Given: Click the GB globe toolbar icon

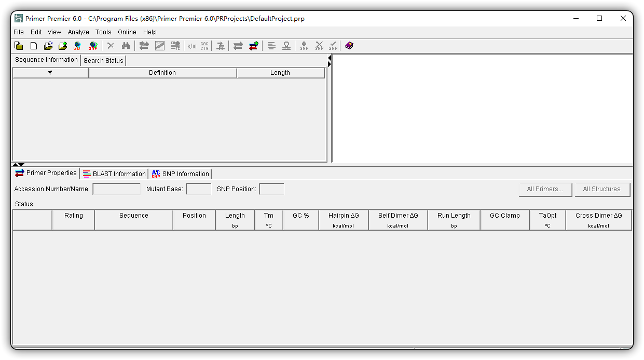Looking at the screenshot, I should [77, 46].
